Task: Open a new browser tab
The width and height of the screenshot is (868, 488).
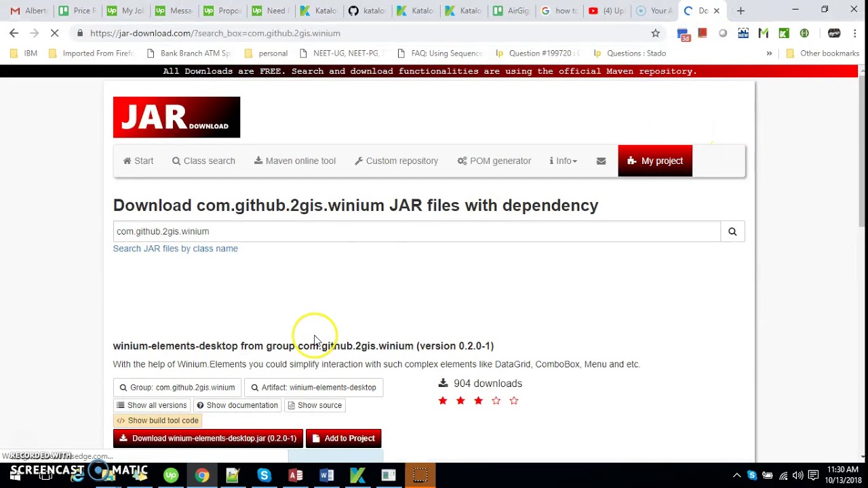Action: pyautogui.click(x=741, y=11)
